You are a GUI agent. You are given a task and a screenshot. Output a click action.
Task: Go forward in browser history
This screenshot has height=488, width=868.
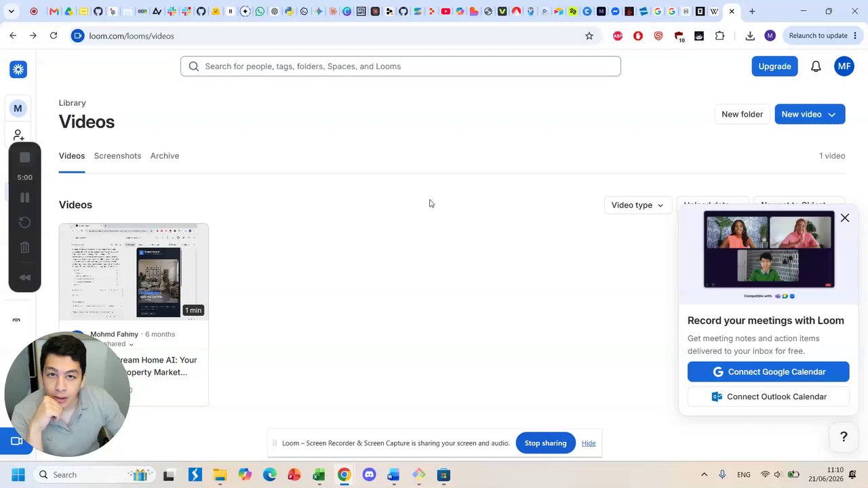(x=33, y=36)
